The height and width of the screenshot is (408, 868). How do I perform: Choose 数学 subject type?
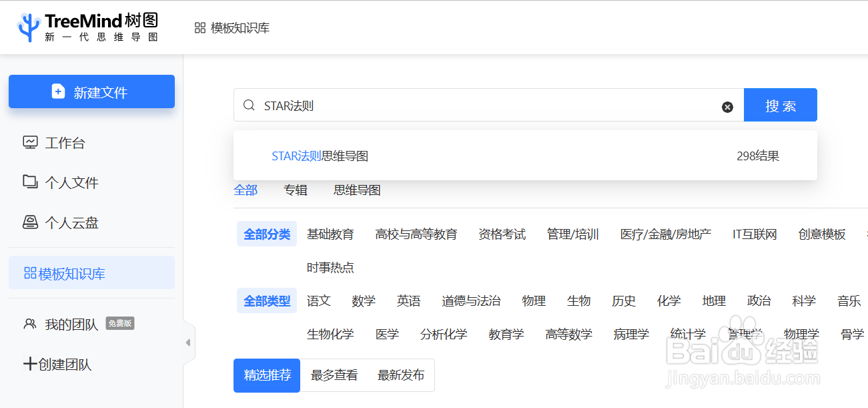[364, 301]
